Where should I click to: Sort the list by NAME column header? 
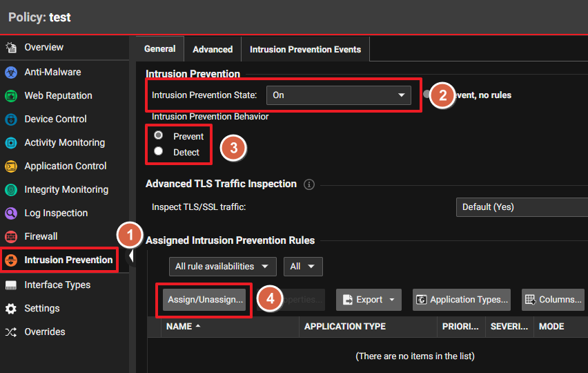(x=179, y=327)
